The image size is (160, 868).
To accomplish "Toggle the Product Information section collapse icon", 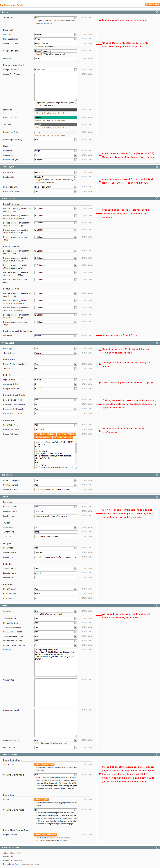I will pos(157,847).
